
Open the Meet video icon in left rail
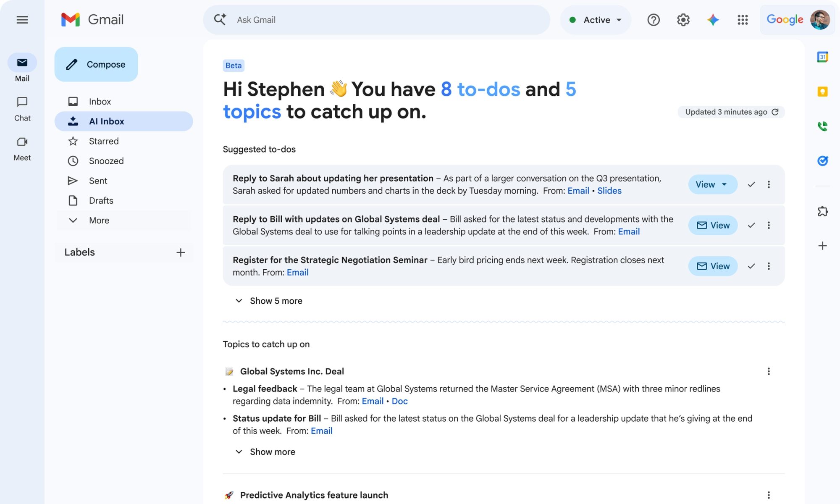click(22, 142)
